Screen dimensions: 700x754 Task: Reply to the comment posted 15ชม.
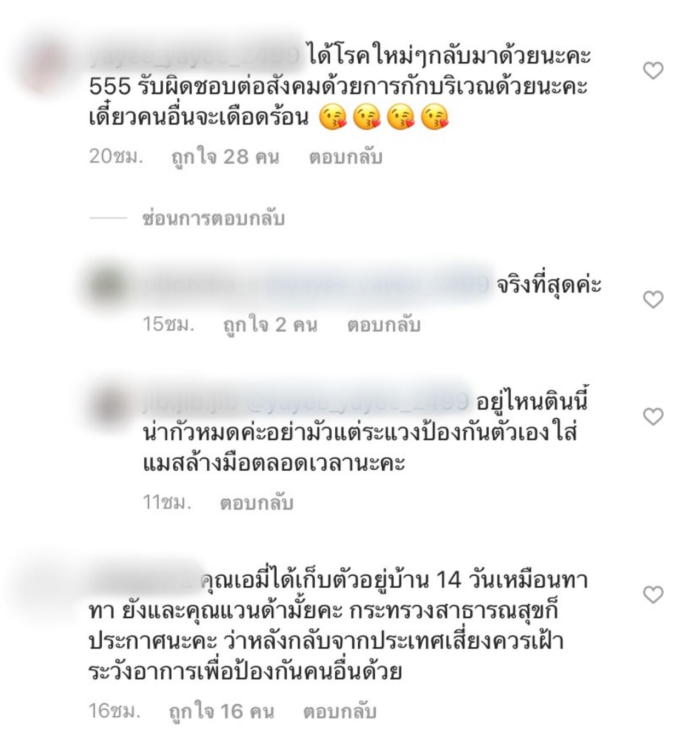[x=384, y=325]
